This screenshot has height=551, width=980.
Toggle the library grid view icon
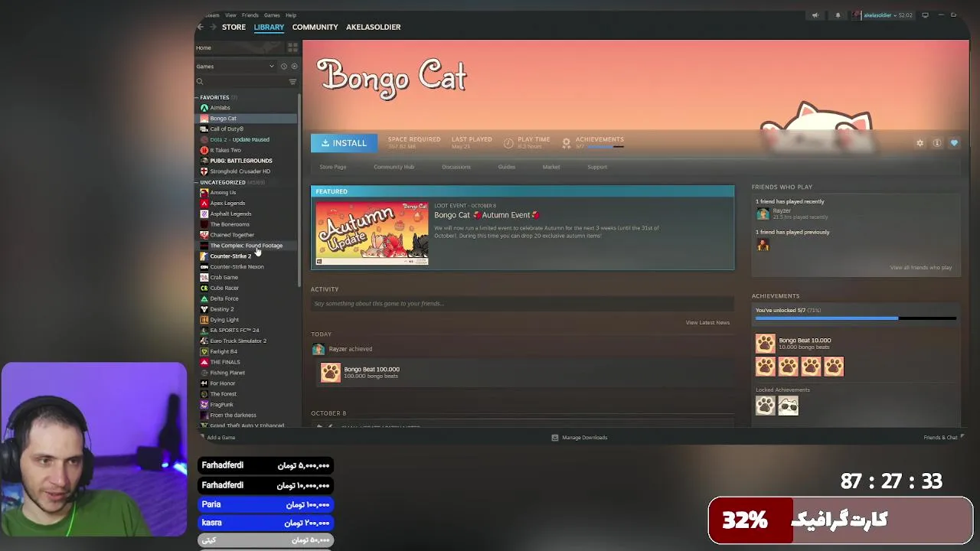pos(292,47)
